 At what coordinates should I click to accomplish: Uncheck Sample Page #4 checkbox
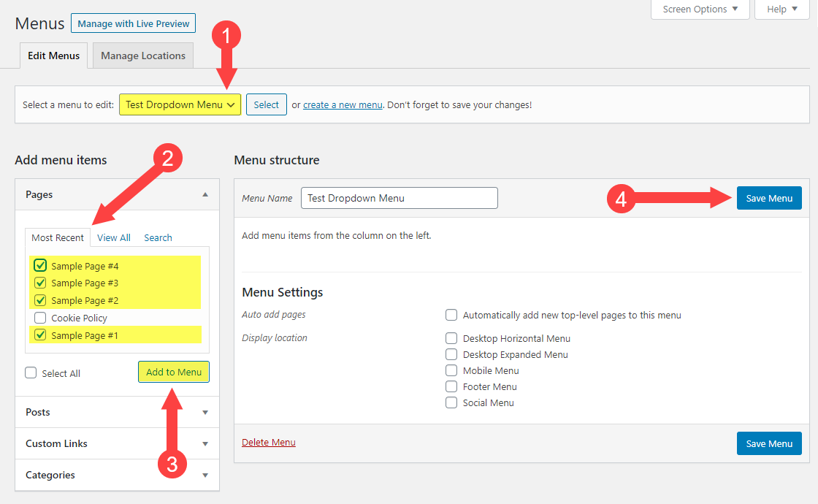pyautogui.click(x=40, y=266)
